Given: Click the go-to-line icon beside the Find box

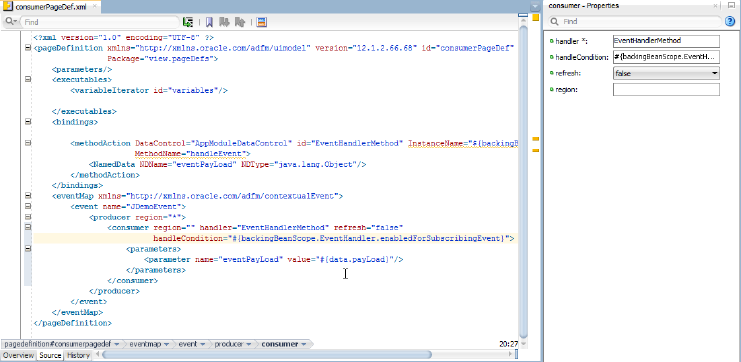Looking at the screenshot, I should (188, 22).
